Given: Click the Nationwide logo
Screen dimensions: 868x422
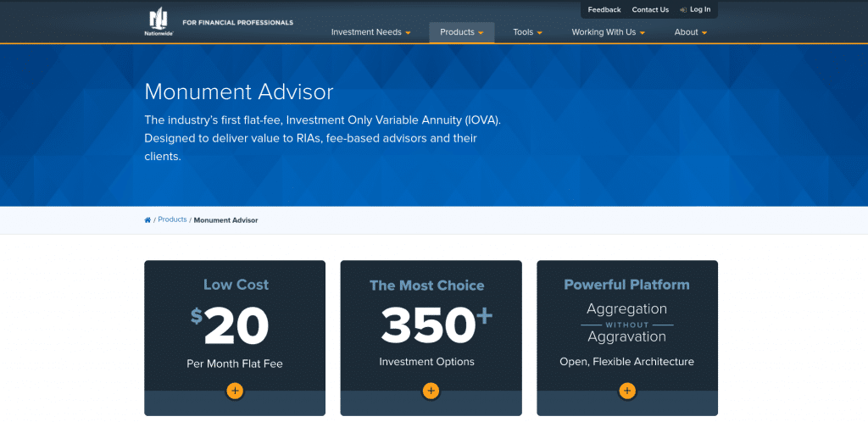Looking at the screenshot, I should coord(159,23).
